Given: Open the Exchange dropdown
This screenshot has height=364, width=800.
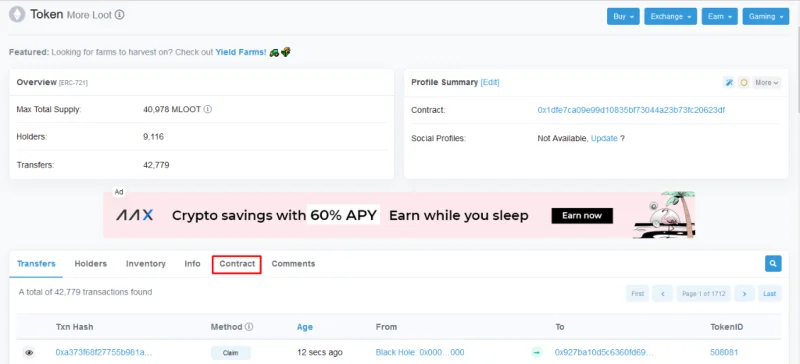Looking at the screenshot, I should [x=670, y=16].
